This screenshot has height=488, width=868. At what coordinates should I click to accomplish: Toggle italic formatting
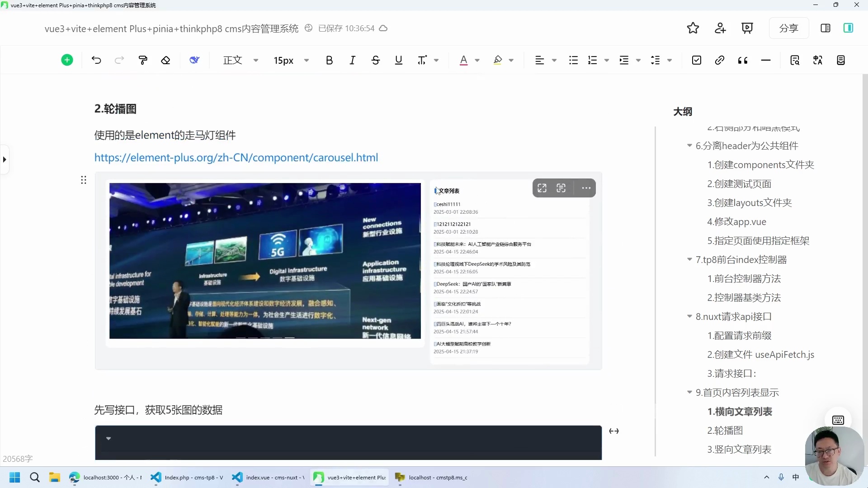352,60
